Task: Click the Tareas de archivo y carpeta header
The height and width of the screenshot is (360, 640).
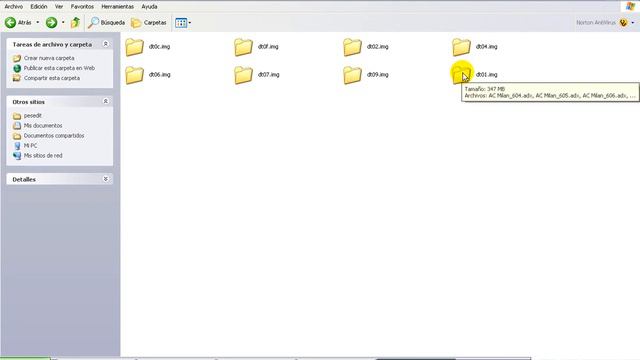Action: (x=52, y=44)
